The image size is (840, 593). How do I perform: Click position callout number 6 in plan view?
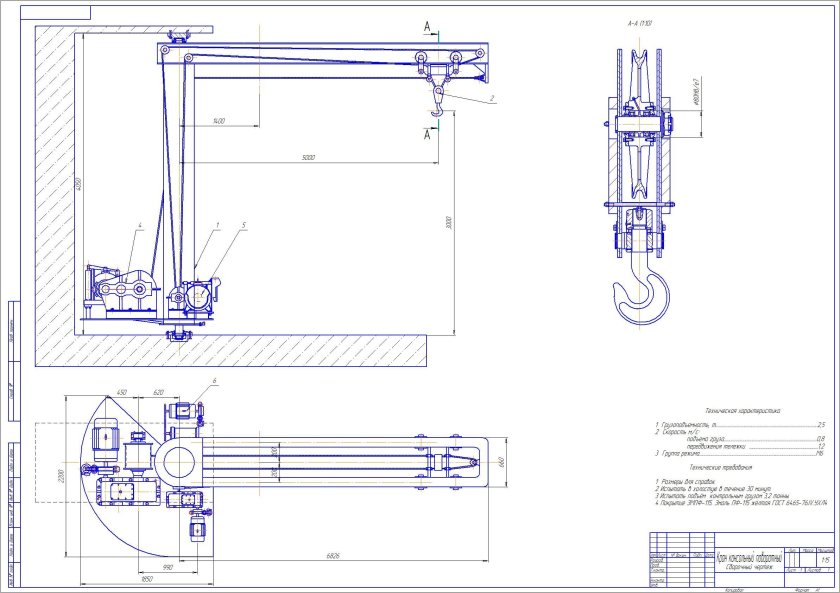[213, 382]
